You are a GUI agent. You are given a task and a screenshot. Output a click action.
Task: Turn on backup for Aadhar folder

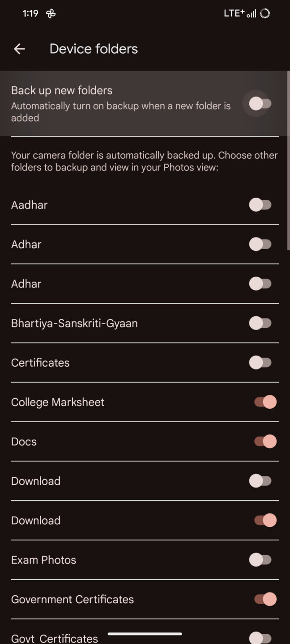260,205
